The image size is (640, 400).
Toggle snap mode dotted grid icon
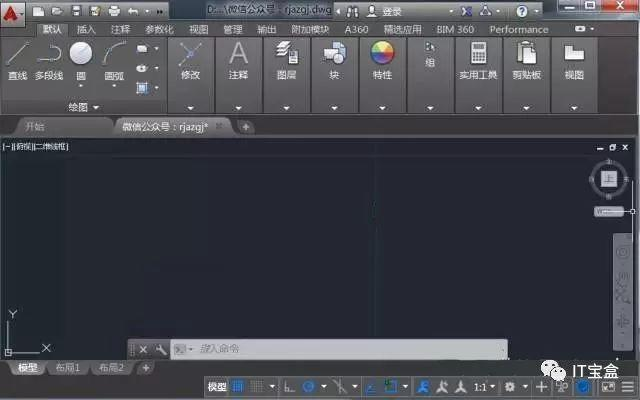pos(257,386)
